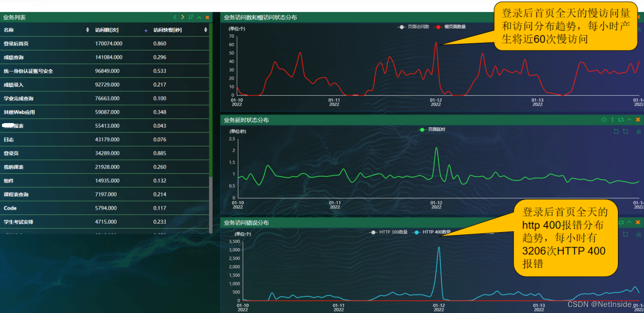Select the 课程表查询 row
The width and height of the screenshot is (644, 313).
(x=104, y=194)
